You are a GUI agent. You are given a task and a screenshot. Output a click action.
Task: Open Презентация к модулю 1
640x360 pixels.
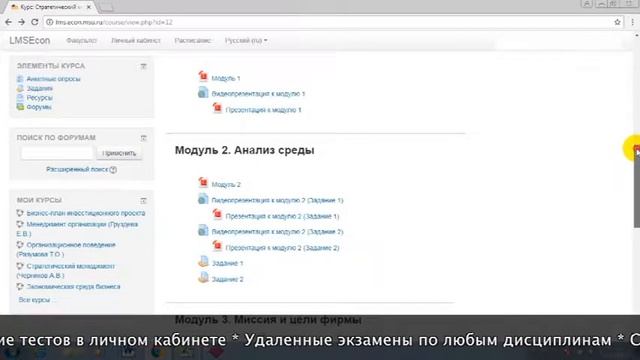click(263, 110)
